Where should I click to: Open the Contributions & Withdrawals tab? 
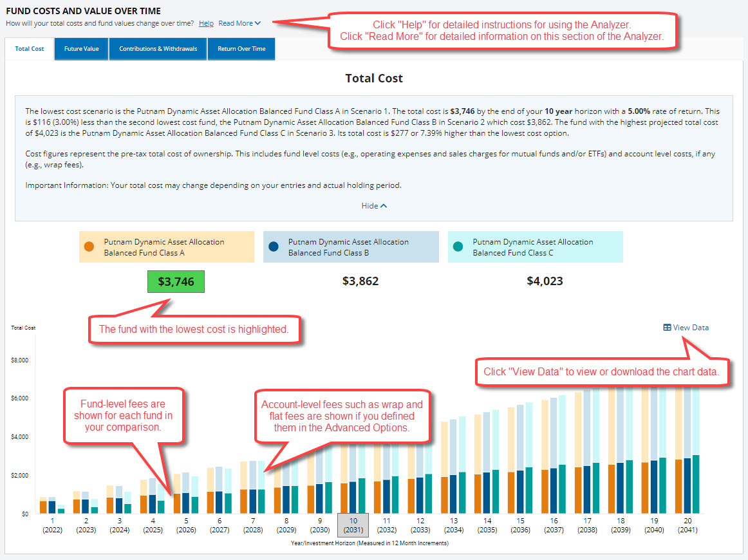(x=157, y=48)
